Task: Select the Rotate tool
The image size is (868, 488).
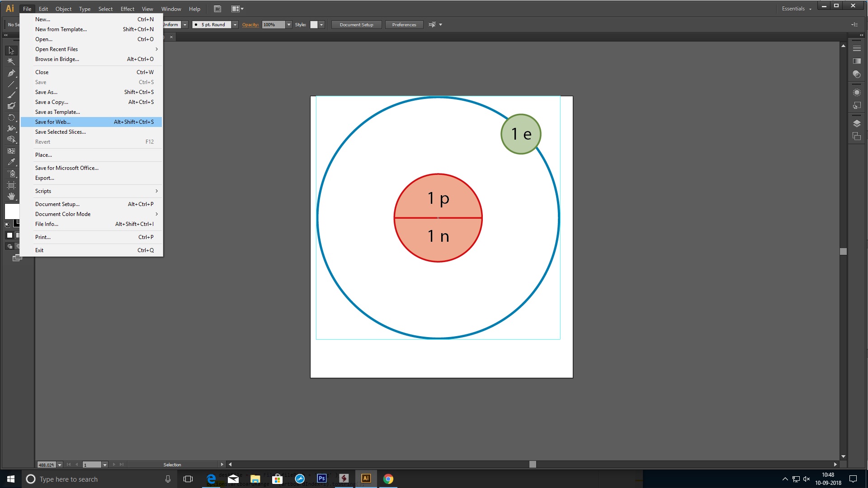Action: 11,117
